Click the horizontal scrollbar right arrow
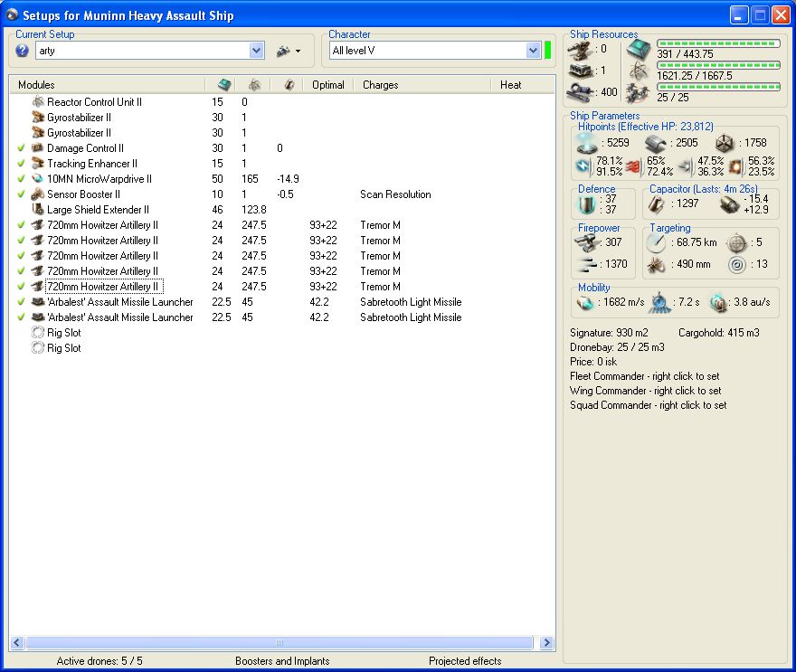796x672 pixels. (x=546, y=642)
